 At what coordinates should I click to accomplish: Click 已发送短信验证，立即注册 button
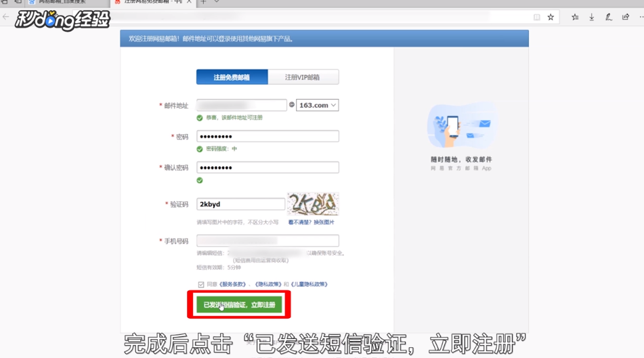pos(239,305)
